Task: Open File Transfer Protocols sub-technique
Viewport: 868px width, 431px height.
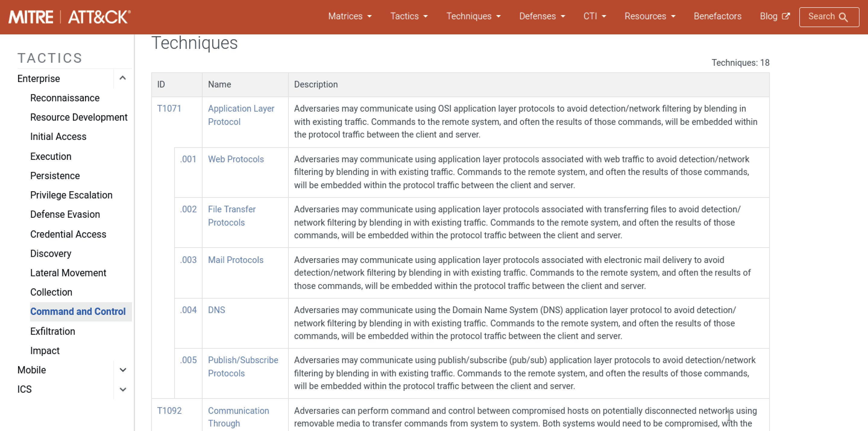Action: (x=232, y=215)
